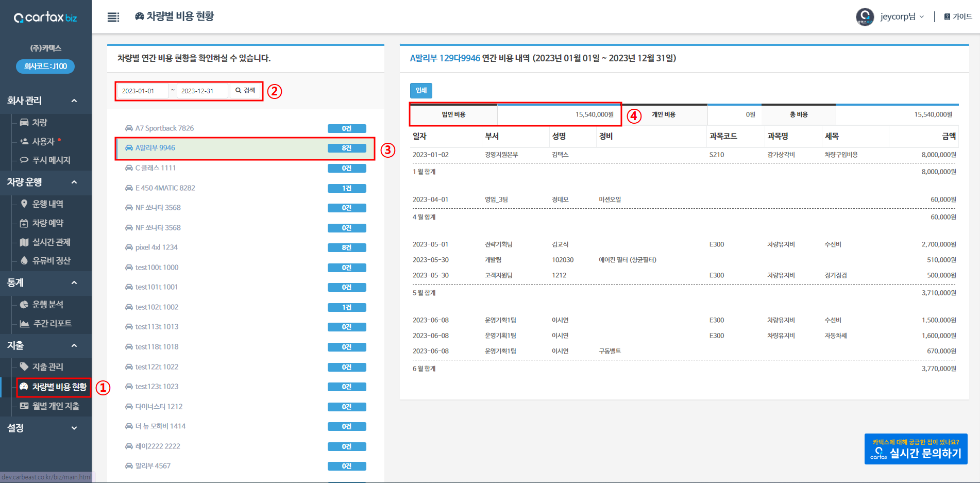Select the test101t 1001 vehicle row
Screen dimensions: 980x483
(245, 287)
